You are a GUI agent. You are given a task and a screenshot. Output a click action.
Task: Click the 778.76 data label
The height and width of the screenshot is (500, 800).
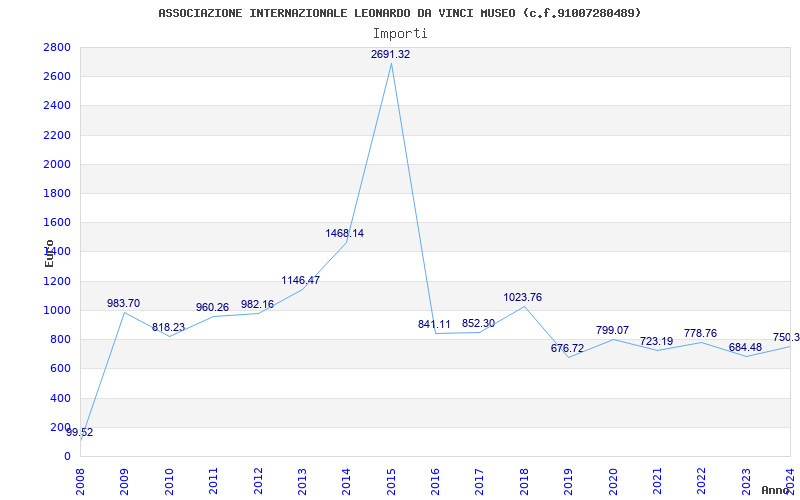tap(701, 334)
